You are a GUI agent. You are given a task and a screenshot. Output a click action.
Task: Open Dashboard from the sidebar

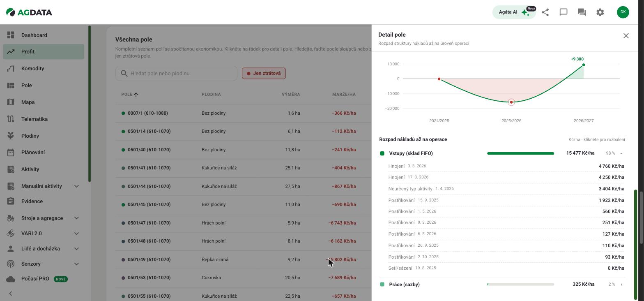coord(44,35)
